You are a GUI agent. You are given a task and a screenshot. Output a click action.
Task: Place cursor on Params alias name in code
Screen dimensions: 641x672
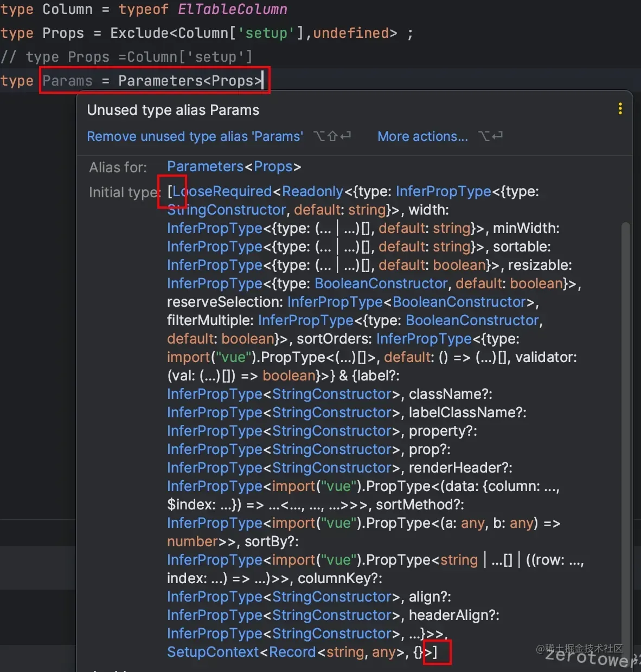[68, 81]
